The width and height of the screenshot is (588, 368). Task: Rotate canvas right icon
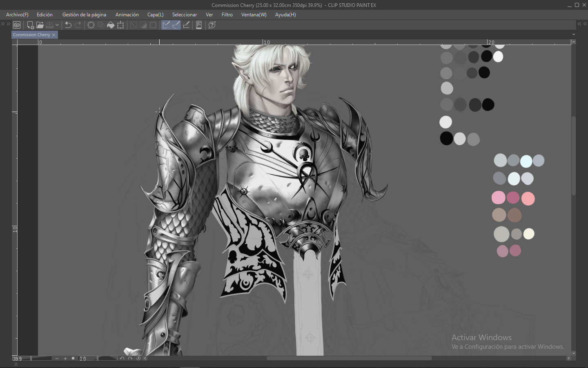click(x=130, y=358)
